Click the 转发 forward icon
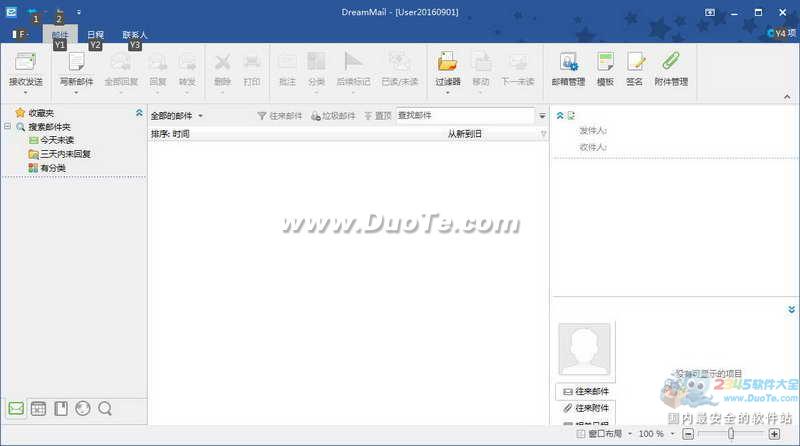This screenshot has width=800, height=446. coord(187,62)
